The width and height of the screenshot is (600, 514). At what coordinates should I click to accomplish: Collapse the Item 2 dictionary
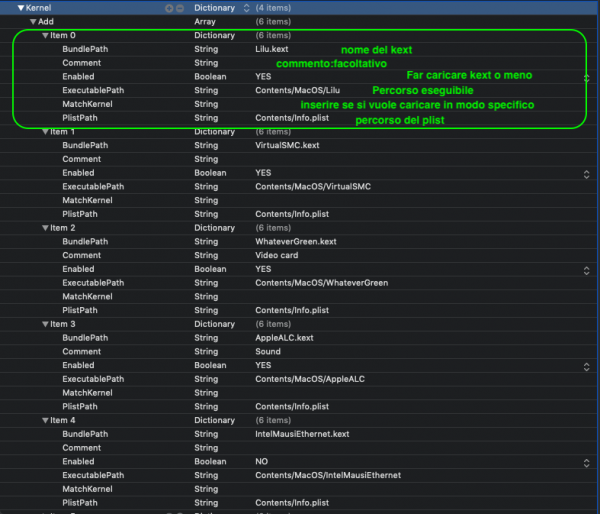tap(45, 228)
